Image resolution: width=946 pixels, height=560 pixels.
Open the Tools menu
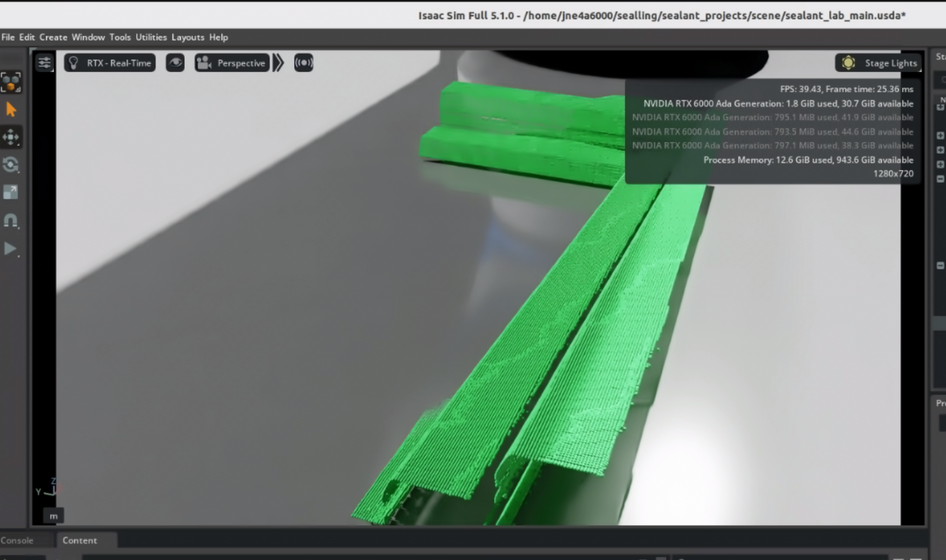coord(120,37)
